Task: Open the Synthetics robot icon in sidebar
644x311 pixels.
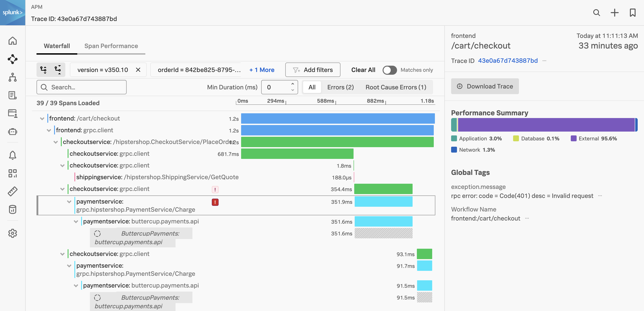Action: pyautogui.click(x=12, y=131)
